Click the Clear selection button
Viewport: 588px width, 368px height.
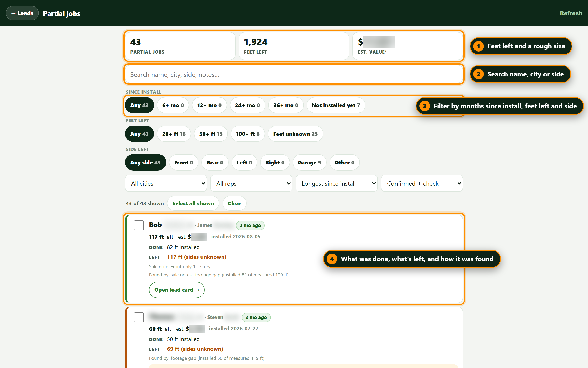(x=234, y=203)
